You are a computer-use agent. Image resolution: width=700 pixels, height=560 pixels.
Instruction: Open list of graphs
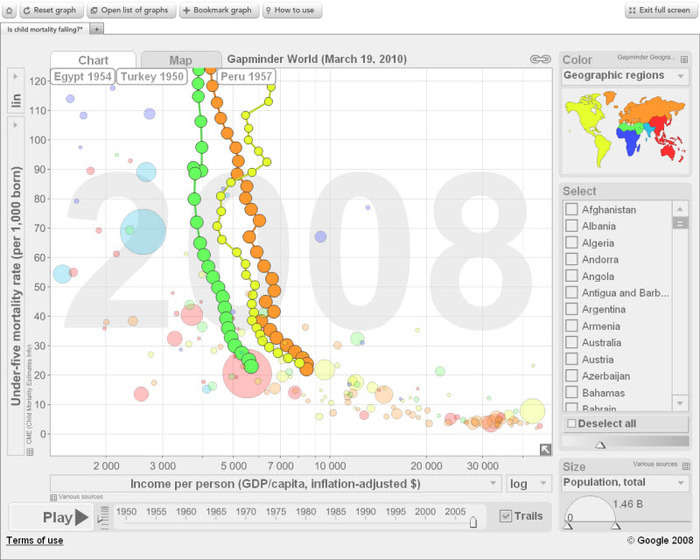tap(131, 10)
